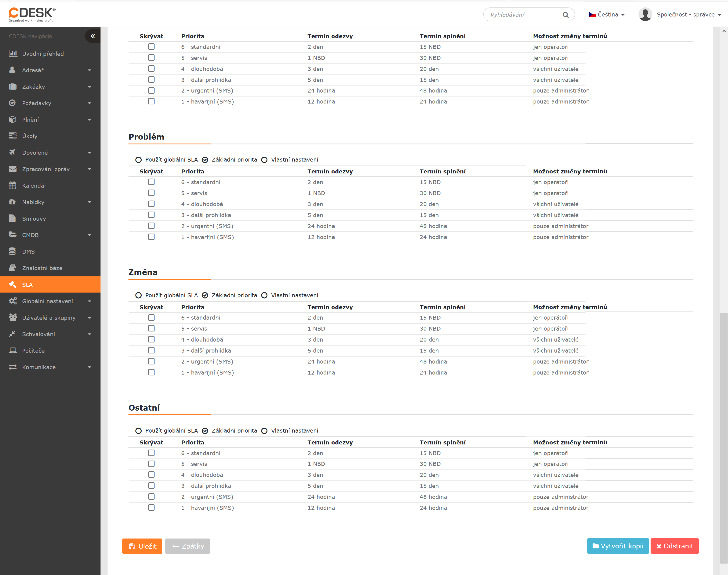Click the Uložit save button
Screen dimensions: 728x575
(142, 546)
